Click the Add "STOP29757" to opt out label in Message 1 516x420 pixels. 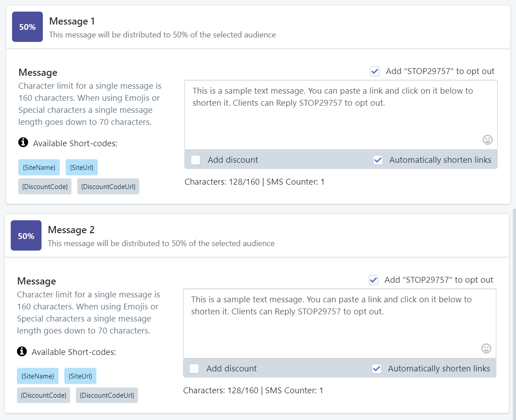pos(440,71)
